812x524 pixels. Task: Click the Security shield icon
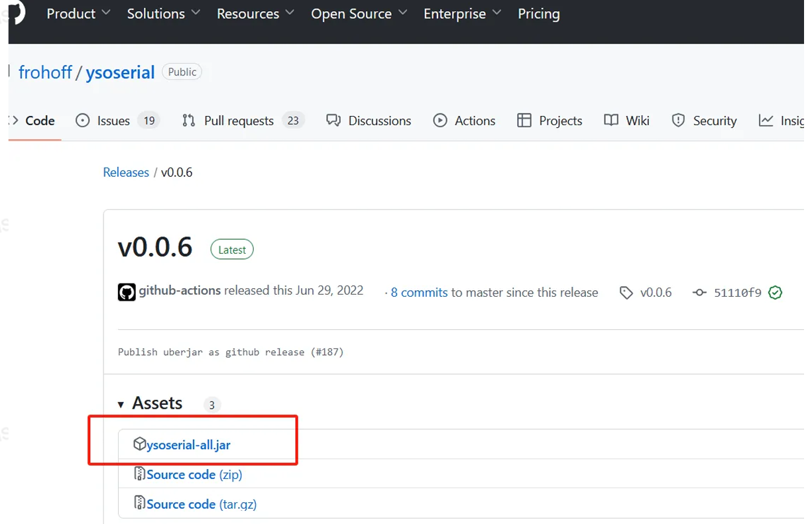point(678,121)
